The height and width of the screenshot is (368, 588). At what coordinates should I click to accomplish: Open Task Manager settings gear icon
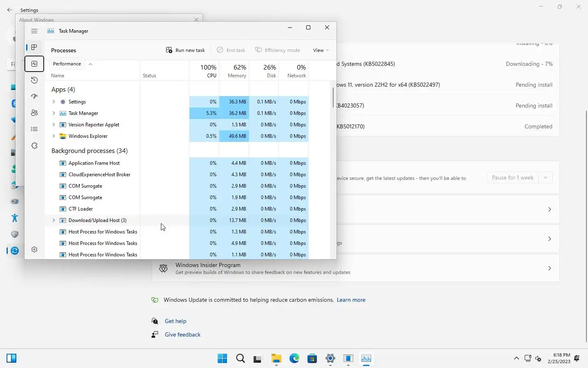[x=34, y=249]
